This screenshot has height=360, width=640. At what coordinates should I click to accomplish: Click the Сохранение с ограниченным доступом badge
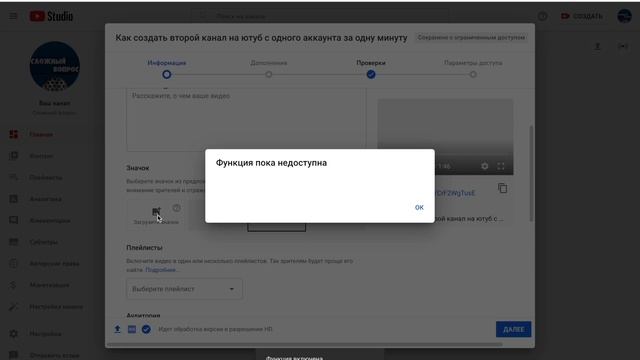[471, 38]
